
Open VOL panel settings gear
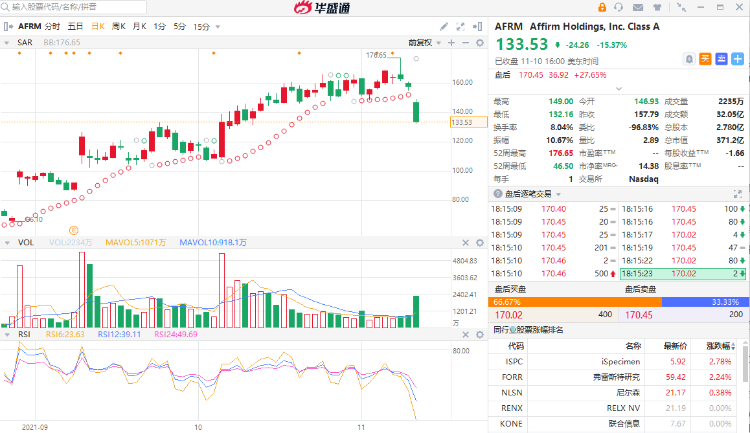coord(480,243)
